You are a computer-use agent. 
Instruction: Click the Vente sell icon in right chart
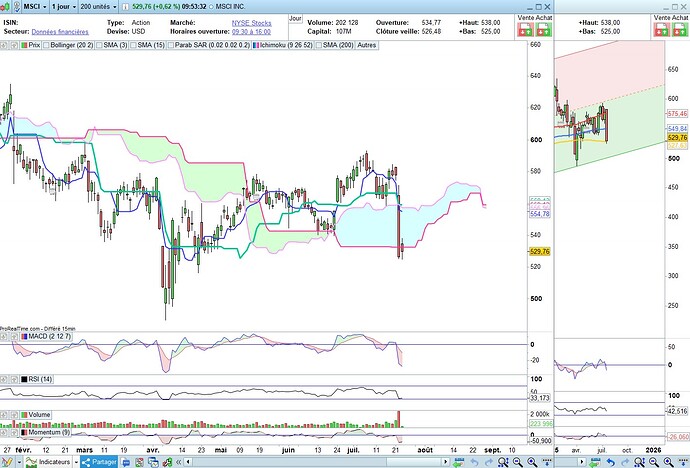click(661, 29)
